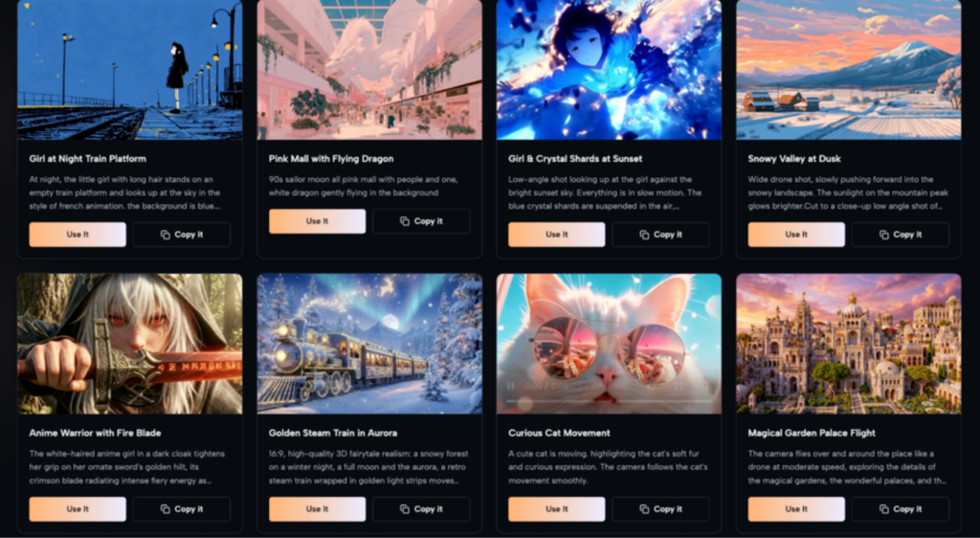980x538 pixels.
Task: Open the Anime Warrior with Fire Blade thumbnail
Action: pyautogui.click(x=130, y=344)
